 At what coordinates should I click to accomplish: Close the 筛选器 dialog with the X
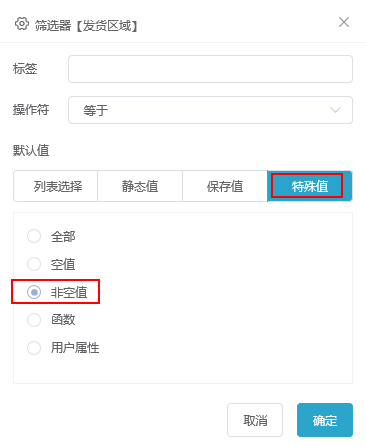(x=344, y=22)
